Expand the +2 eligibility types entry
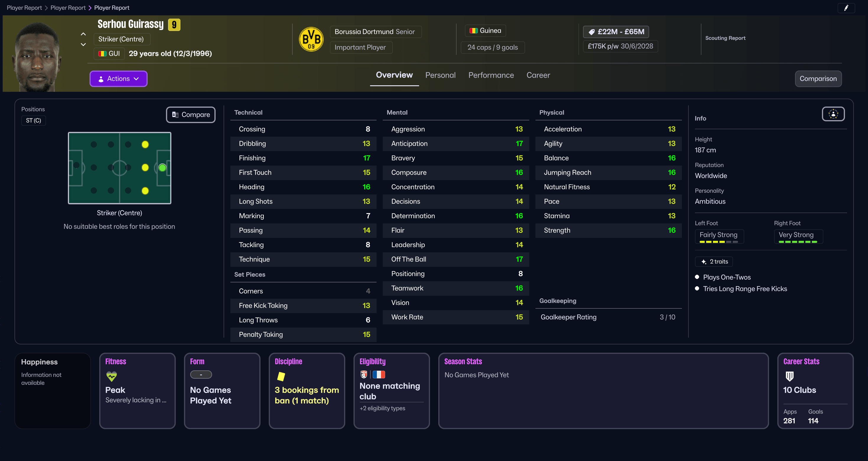Viewport: 868px width, 461px height. click(x=382, y=408)
